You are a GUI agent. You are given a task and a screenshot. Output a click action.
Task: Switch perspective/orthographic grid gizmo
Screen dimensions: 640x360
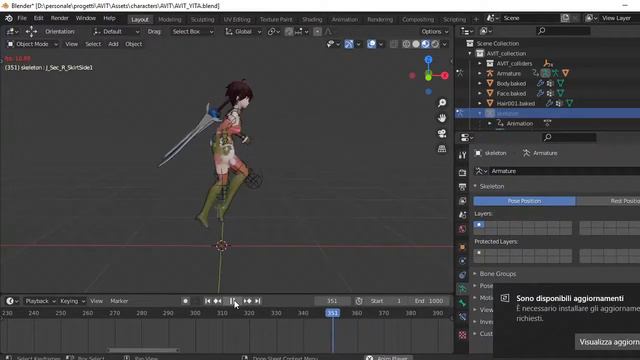(x=442, y=149)
